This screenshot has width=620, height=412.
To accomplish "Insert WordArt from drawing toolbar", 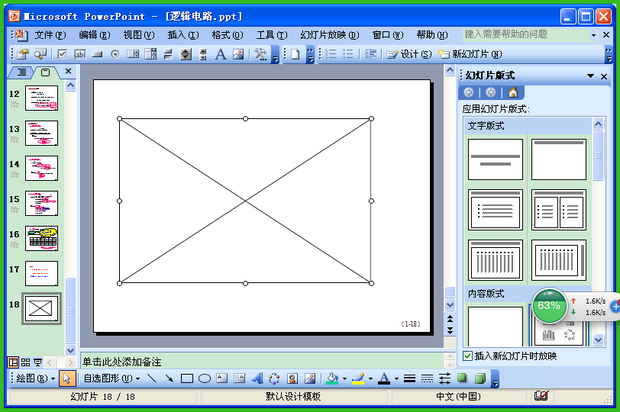I will click(257, 379).
